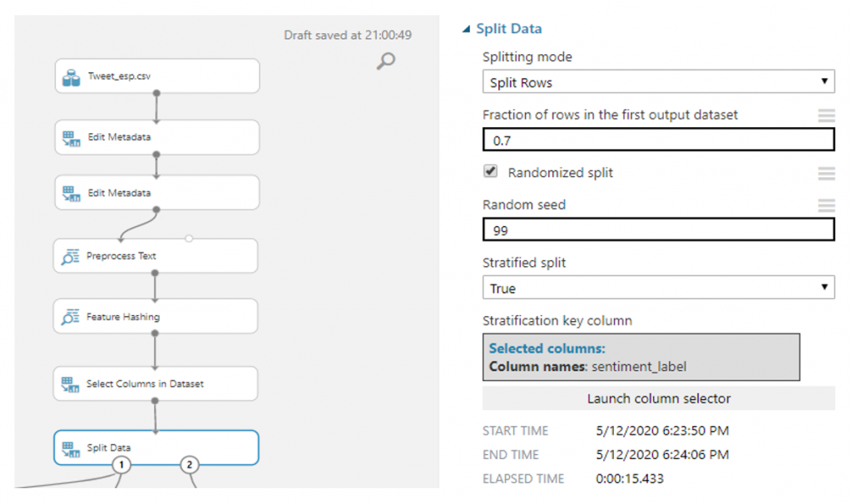852x504 pixels.
Task: Click the Preprocess Text module icon
Action: 71,256
